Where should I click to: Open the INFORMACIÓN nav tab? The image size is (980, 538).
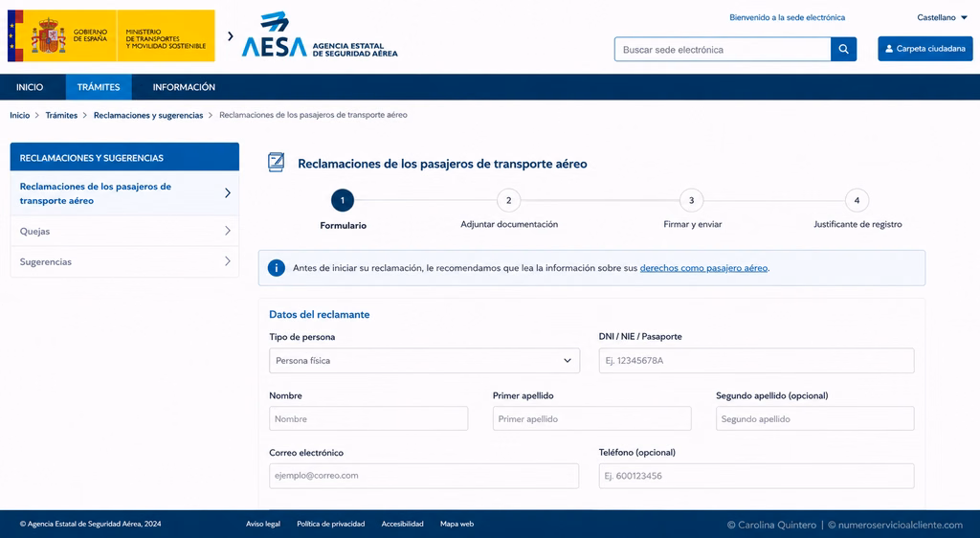[x=184, y=87]
